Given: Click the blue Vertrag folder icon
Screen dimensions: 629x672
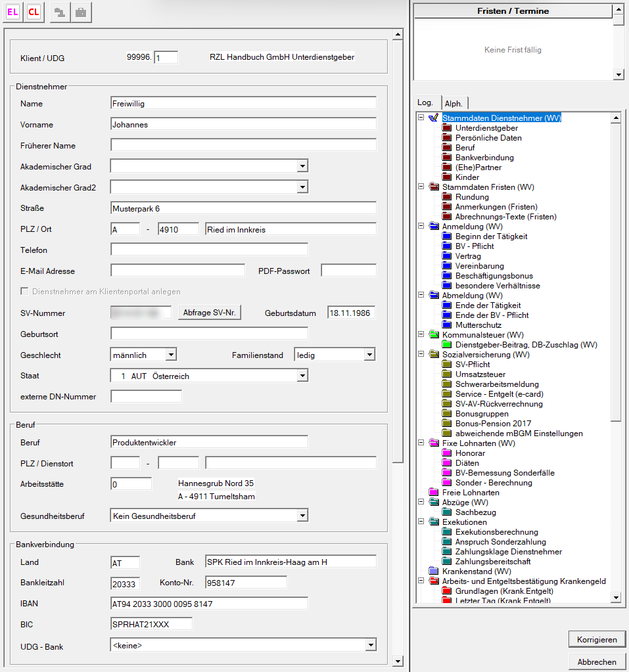Looking at the screenshot, I should 447,256.
